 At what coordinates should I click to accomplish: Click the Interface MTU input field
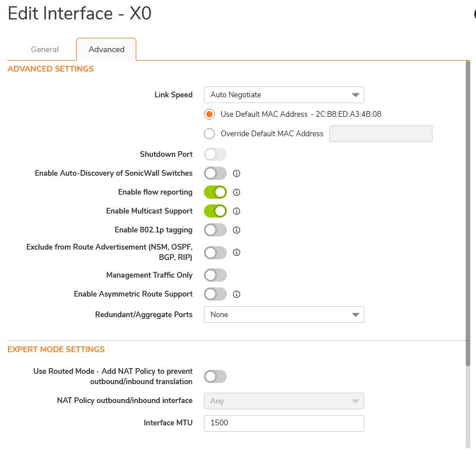284,423
